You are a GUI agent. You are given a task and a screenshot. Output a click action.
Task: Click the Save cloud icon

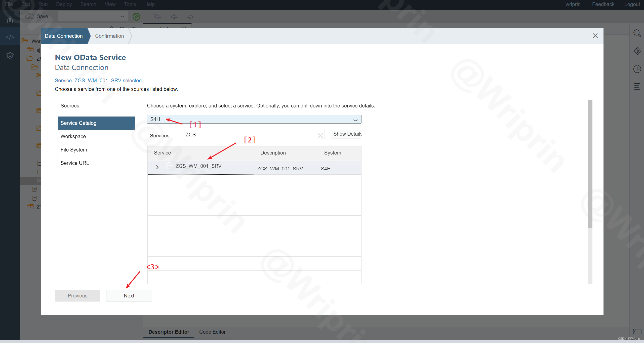coord(30,16)
